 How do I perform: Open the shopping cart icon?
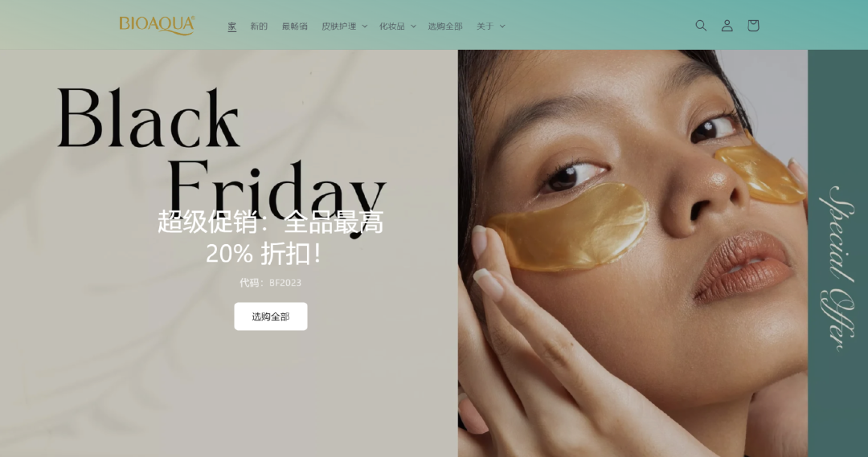pos(753,26)
